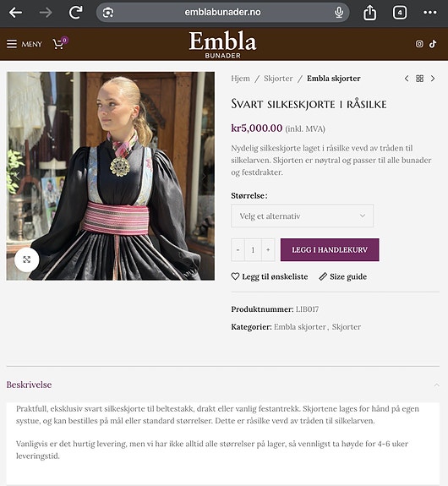The height and width of the screenshot is (486, 448).
Task: Reload the page with refresh icon
Action: tap(75, 13)
